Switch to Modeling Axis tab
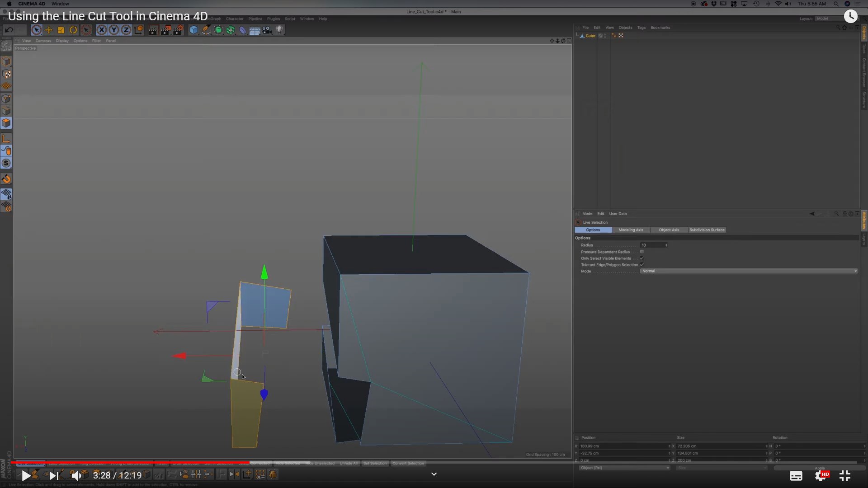868x488 pixels. [x=631, y=230]
